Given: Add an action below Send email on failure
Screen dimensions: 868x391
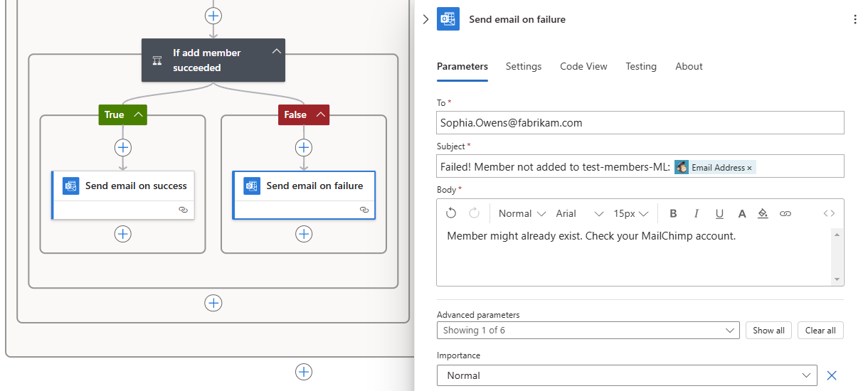Looking at the screenshot, I should pos(304,234).
